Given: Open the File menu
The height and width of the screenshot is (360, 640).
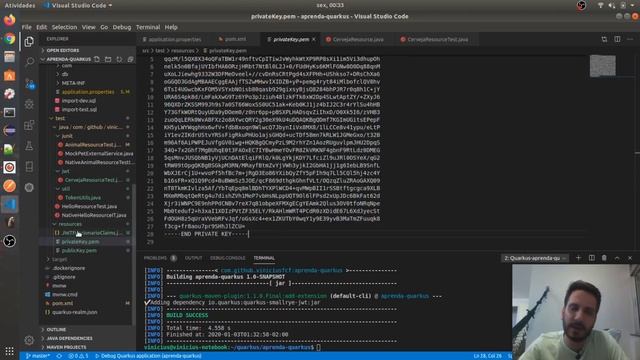Looking at the screenshot, I should tap(27, 27).
